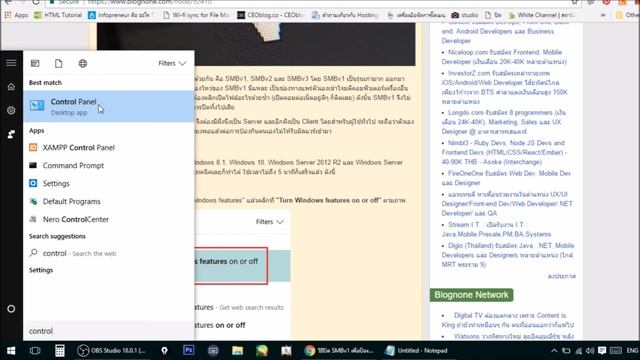
Task: Open the Apps bookmark shortcut in Chrome
Action: click(x=16, y=15)
